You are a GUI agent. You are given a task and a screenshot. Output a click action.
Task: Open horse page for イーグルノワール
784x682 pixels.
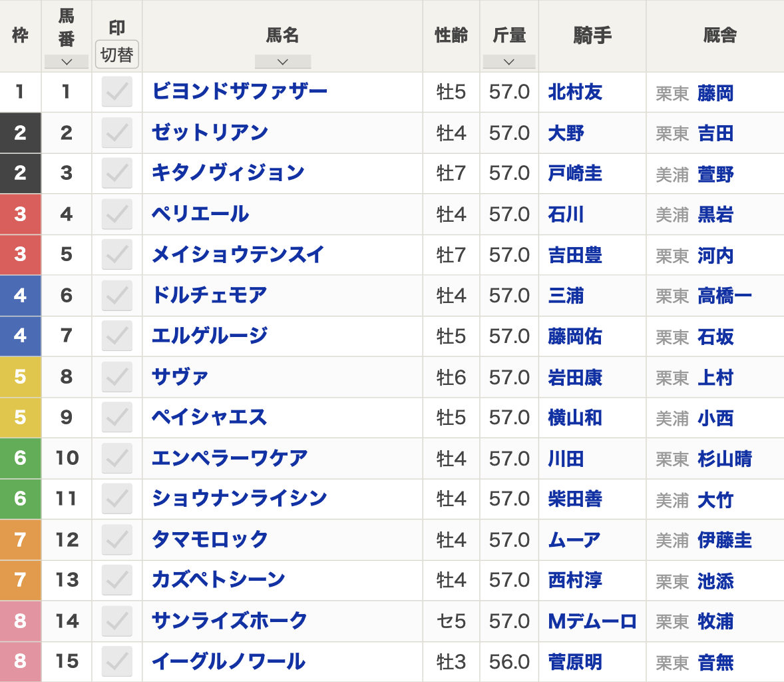[x=228, y=661]
